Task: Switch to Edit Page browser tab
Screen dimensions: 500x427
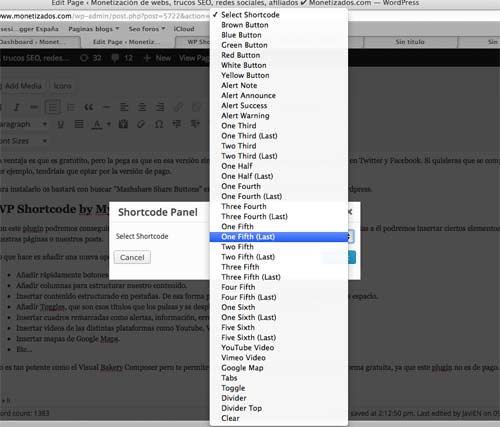Action: 127,42
